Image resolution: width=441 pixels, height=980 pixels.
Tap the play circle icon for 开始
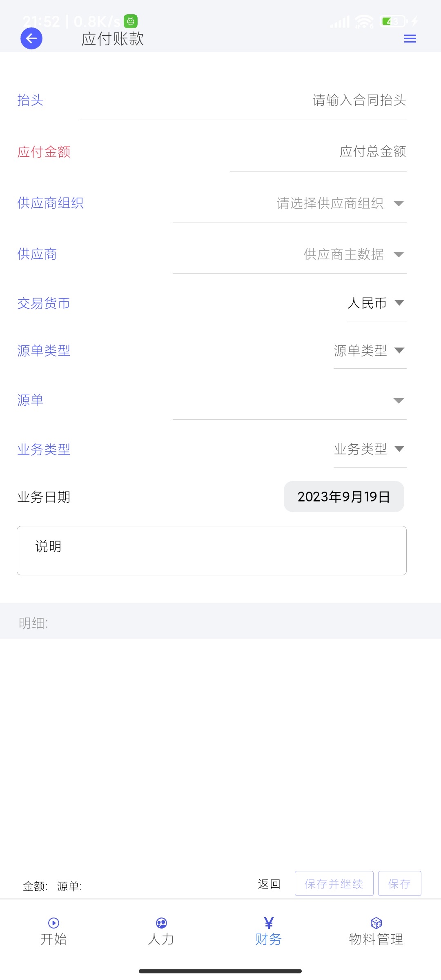53,922
